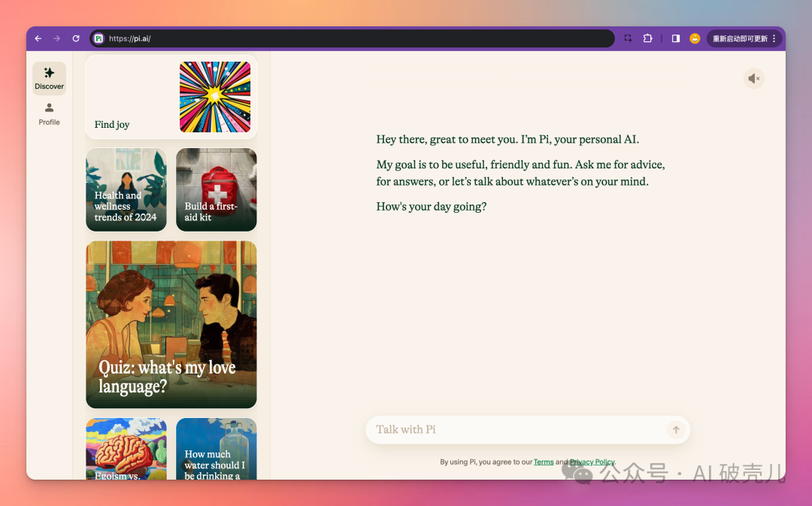Open the Discover sparkle icon
The height and width of the screenshot is (506, 812).
point(49,74)
